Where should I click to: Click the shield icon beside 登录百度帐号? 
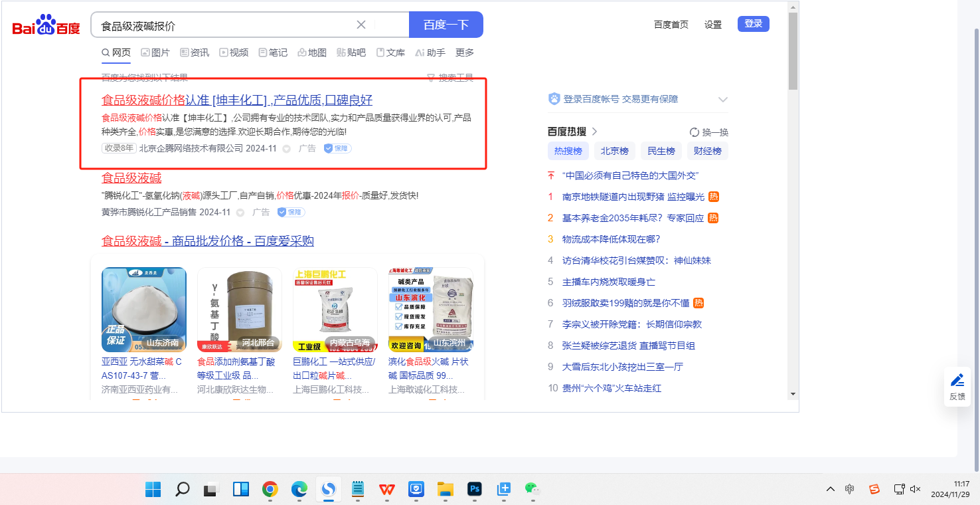point(554,99)
